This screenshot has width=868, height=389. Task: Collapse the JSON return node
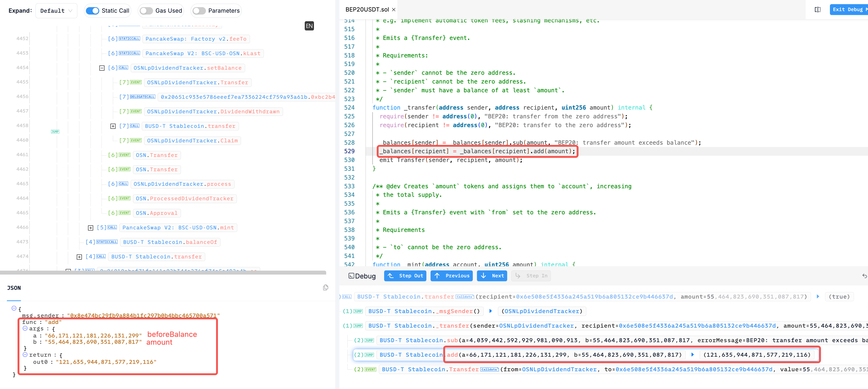[25, 354]
